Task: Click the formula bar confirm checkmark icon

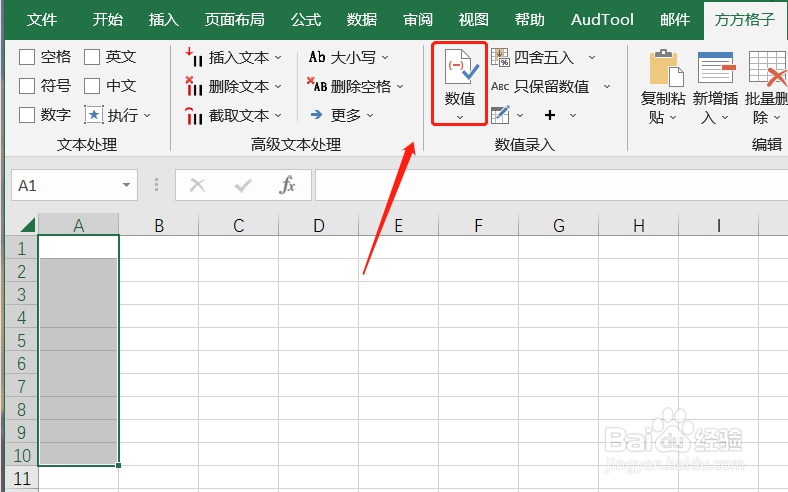Action: 243,186
